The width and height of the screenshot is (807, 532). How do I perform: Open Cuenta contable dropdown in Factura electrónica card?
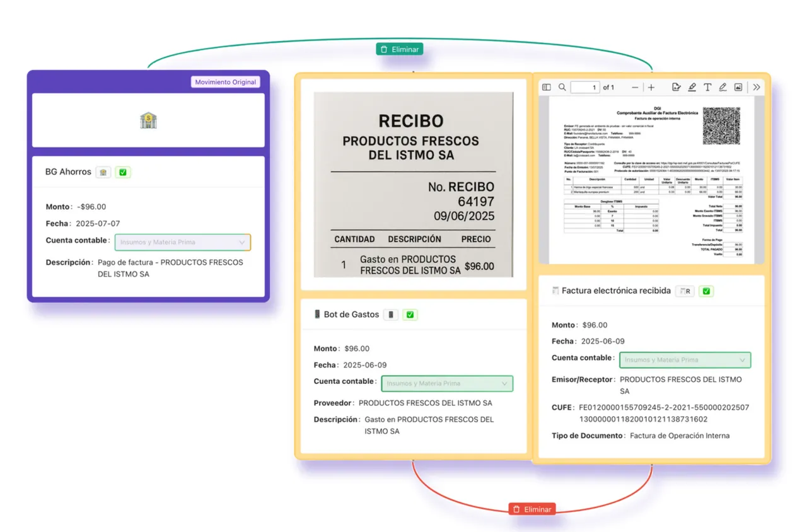click(x=685, y=360)
